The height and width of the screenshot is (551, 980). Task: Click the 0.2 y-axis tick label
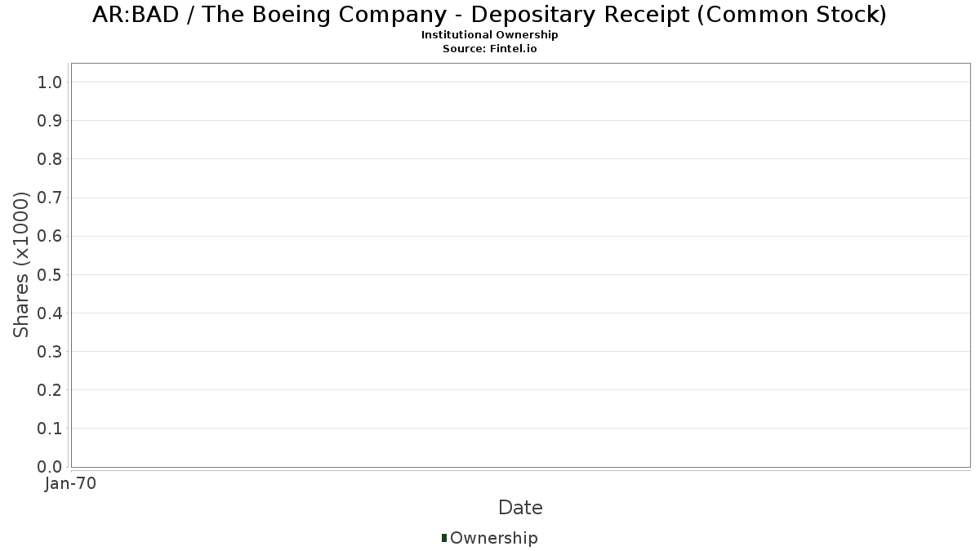click(50, 390)
